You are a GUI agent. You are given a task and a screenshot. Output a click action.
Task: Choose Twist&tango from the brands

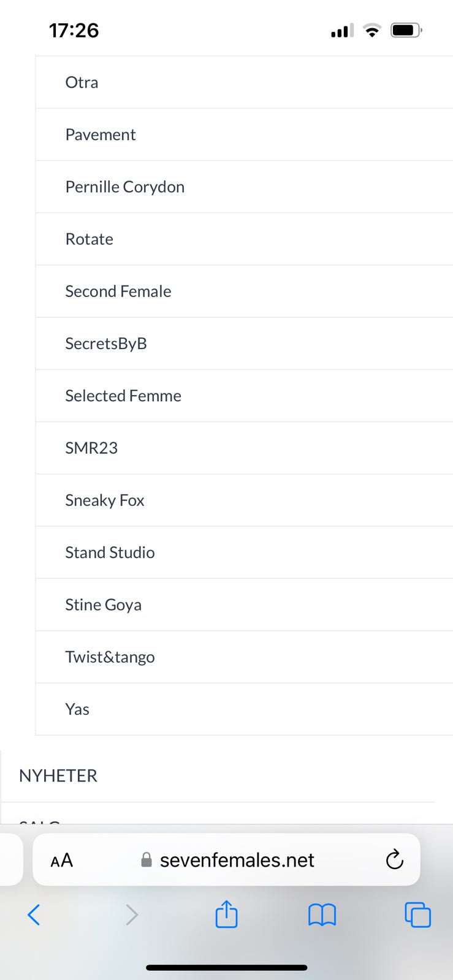[110, 657]
